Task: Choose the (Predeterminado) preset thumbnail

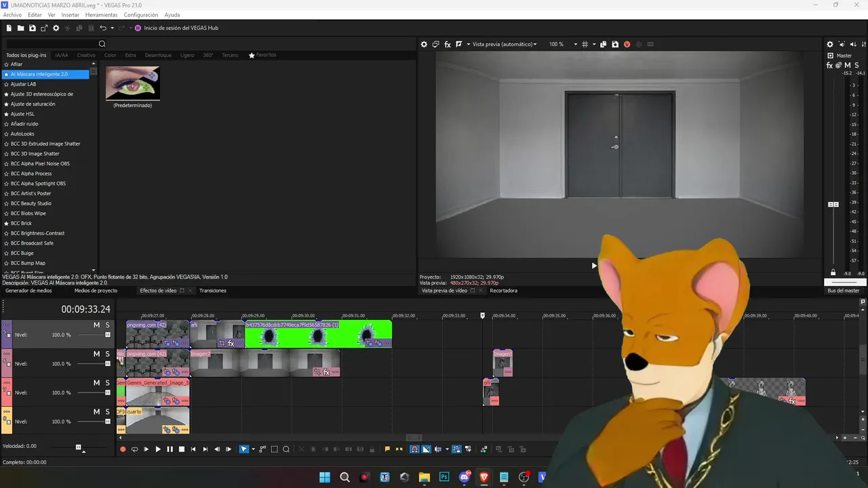Action: coord(132,83)
